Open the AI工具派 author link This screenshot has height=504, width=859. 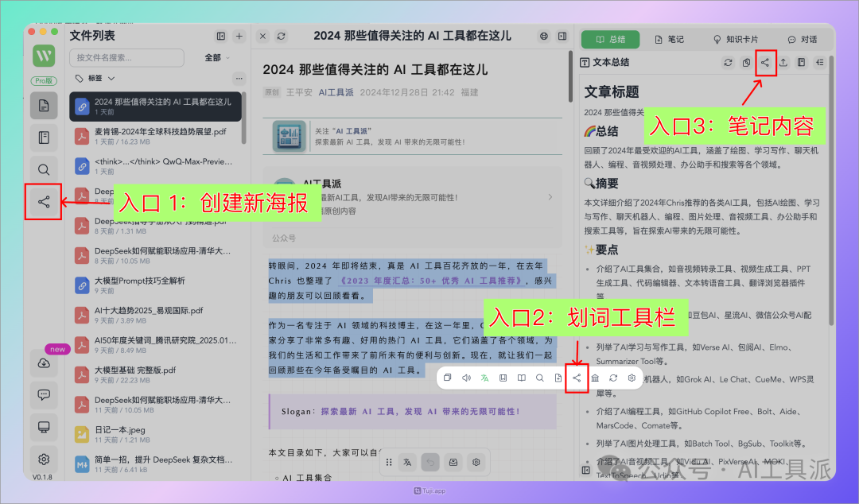[336, 92]
